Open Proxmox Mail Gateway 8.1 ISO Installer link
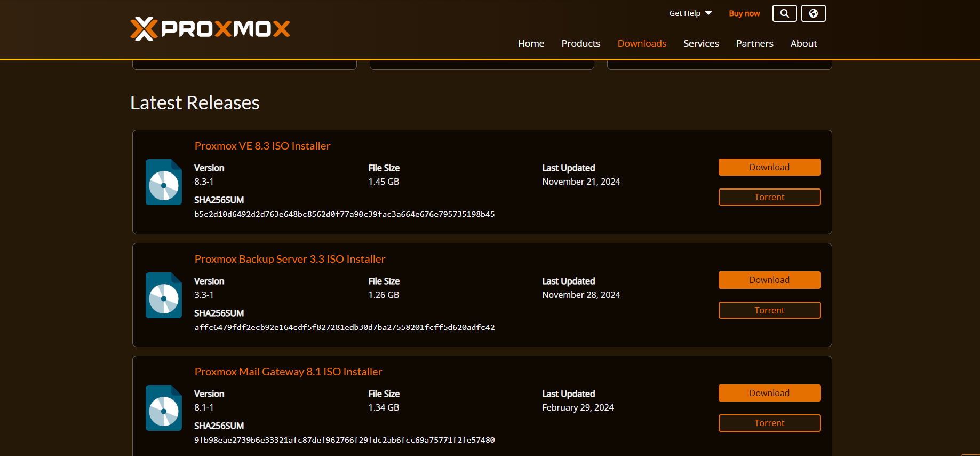980x456 pixels. pos(288,372)
